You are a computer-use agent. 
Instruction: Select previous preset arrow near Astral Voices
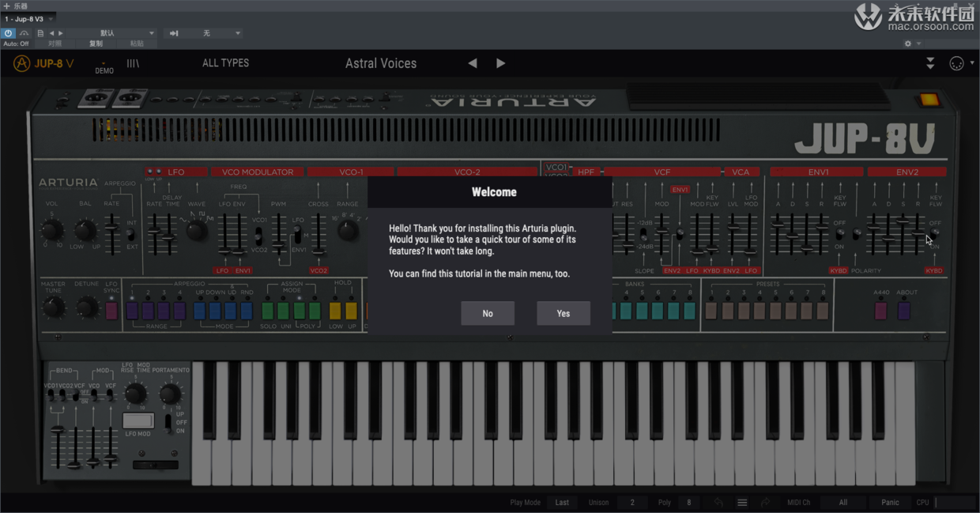click(473, 63)
